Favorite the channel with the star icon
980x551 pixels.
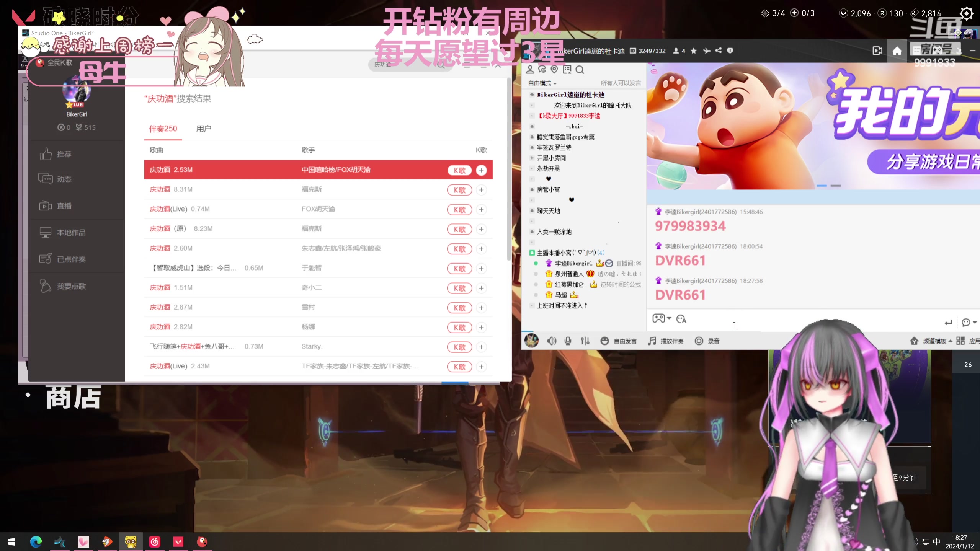(x=693, y=51)
